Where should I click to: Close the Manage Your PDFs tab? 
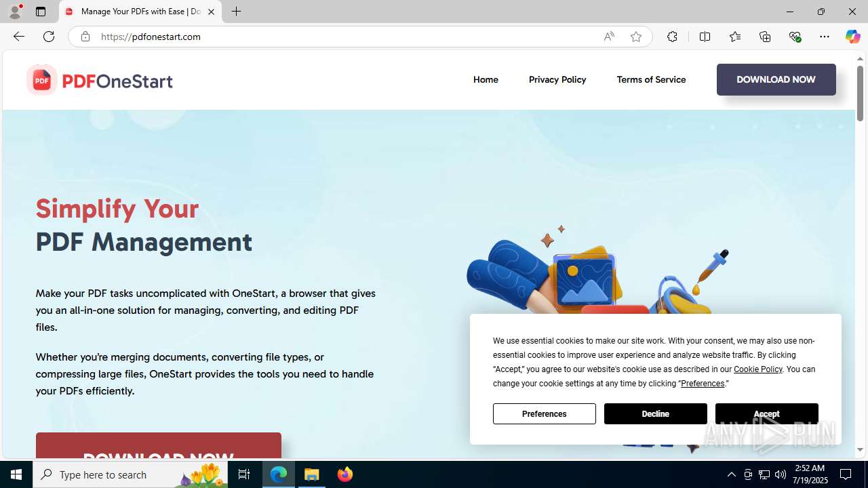[211, 12]
